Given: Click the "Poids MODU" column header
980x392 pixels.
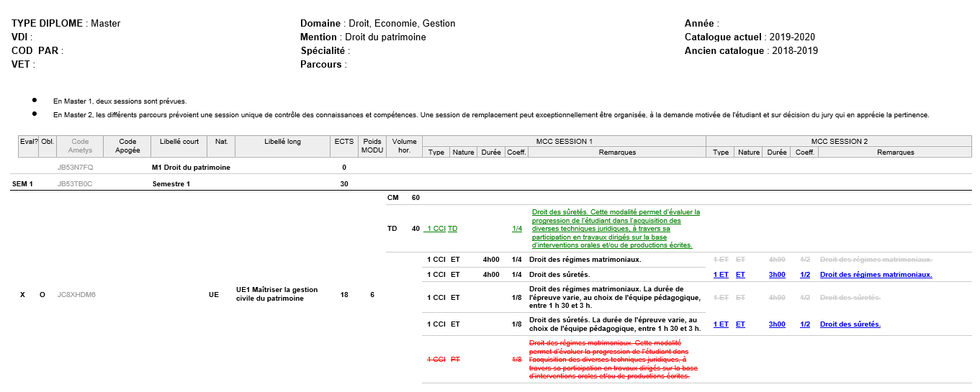Looking at the screenshot, I should tap(372, 146).
